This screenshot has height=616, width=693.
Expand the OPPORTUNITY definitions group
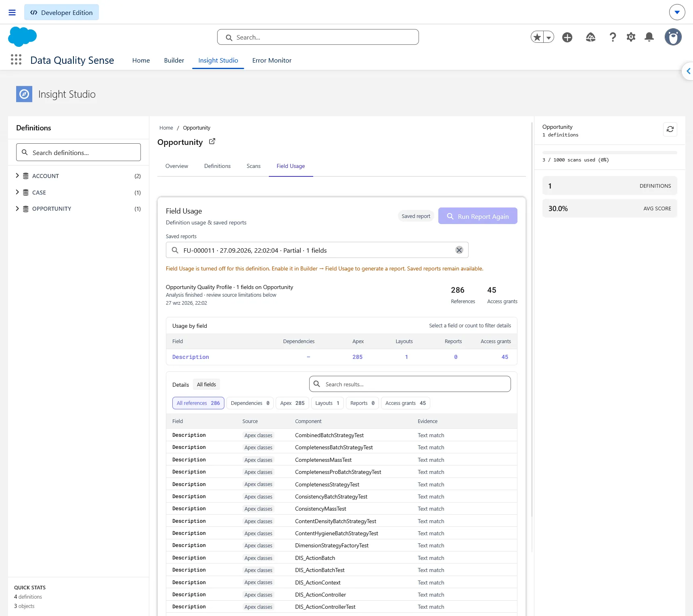[x=17, y=209]
